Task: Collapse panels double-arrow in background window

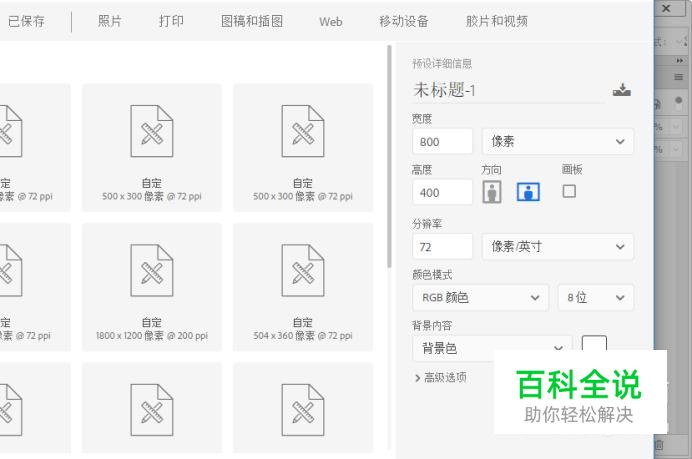Action: (680, 60)
